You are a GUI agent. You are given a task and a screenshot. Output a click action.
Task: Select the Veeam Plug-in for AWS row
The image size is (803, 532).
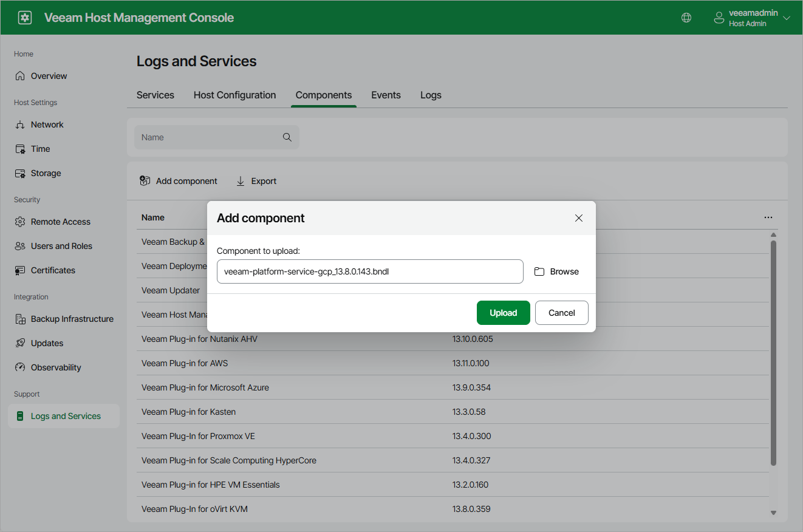(x=453, y=363)
